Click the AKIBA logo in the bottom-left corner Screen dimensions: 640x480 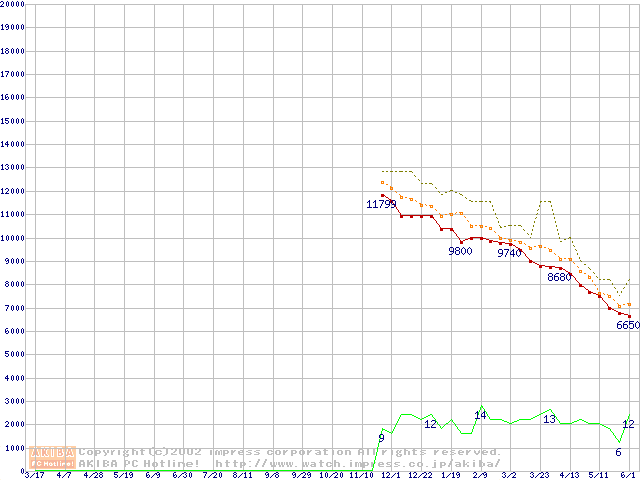click(x=53, y=457)
